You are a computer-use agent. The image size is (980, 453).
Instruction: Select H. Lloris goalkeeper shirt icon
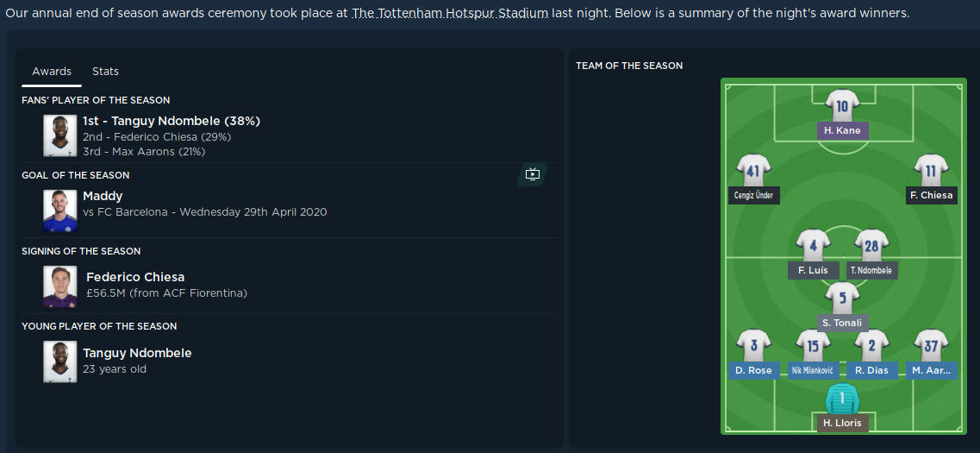click(842, 400)
